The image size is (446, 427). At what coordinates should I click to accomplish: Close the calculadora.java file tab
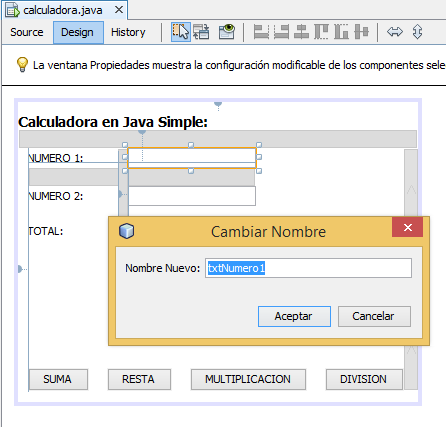point(119,10)
